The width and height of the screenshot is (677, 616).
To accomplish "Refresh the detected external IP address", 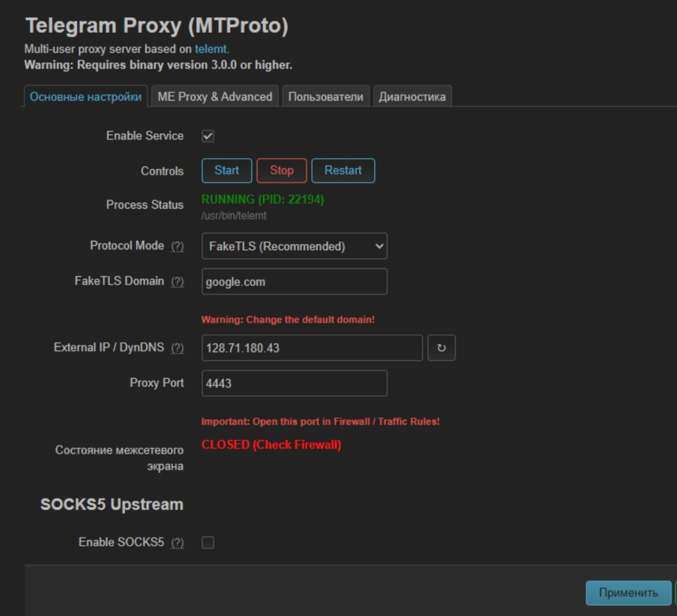I will [441, 348].
